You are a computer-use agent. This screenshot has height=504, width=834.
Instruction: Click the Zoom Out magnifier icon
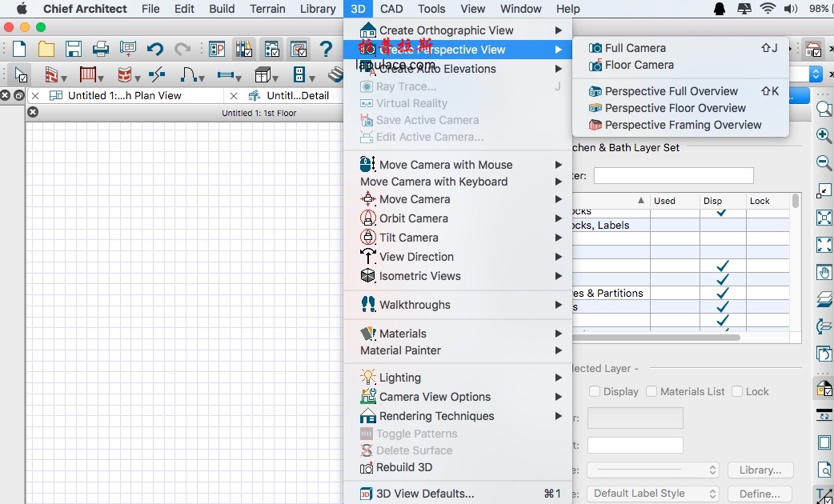click(x=824, y=162)
